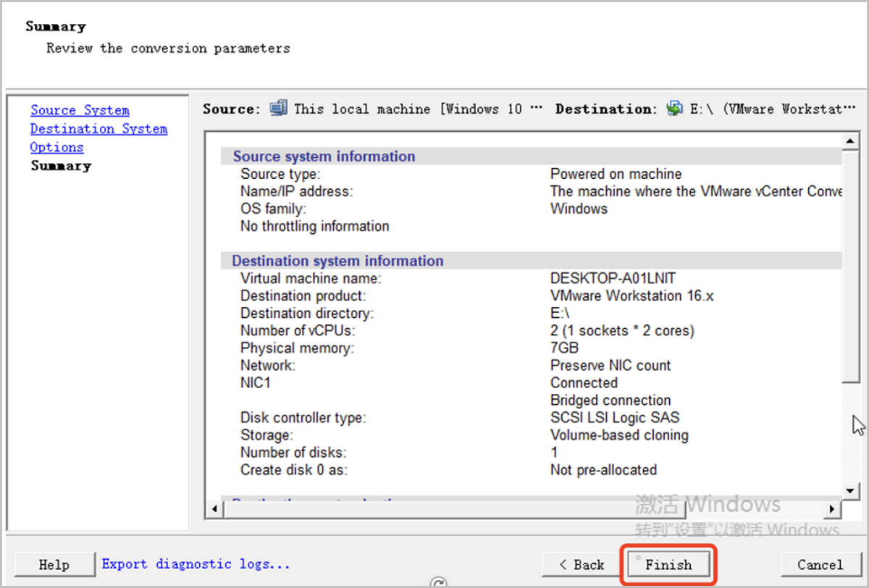Click the vertical scrollbar thumb

click(851, 266)
